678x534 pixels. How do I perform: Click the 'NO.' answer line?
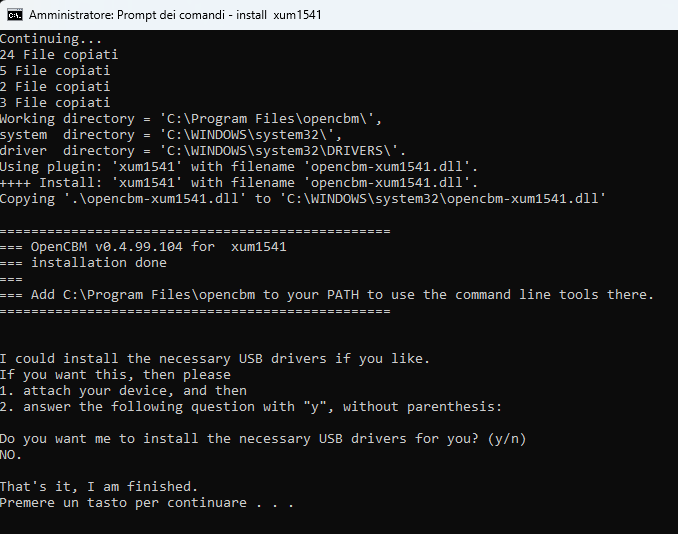[x=11, y=455]
